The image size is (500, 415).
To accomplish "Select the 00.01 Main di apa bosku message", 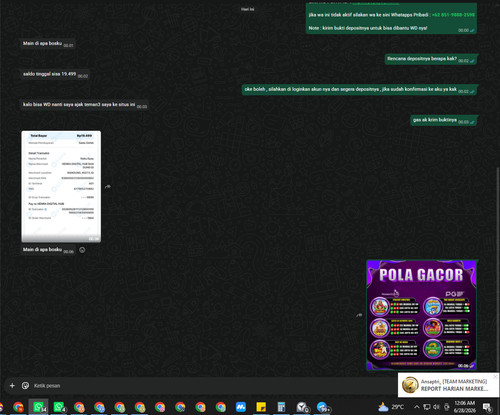I will click(48, 44).
